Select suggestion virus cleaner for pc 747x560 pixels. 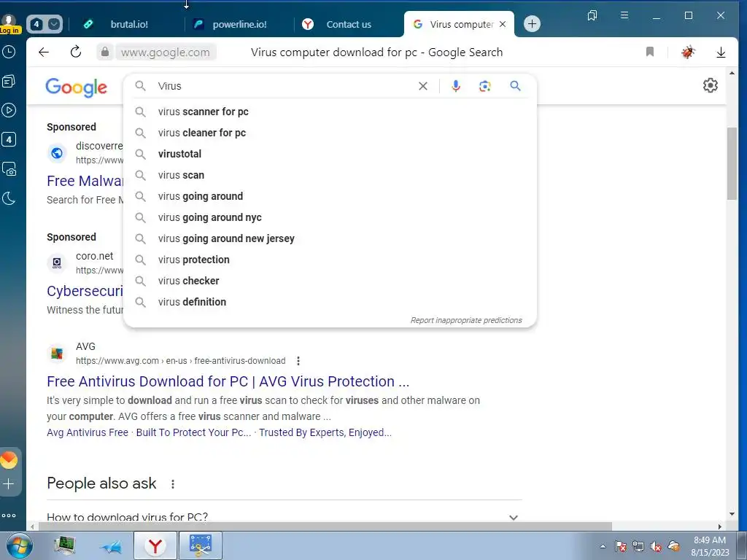pyautogui.click(x=330, y=133)
